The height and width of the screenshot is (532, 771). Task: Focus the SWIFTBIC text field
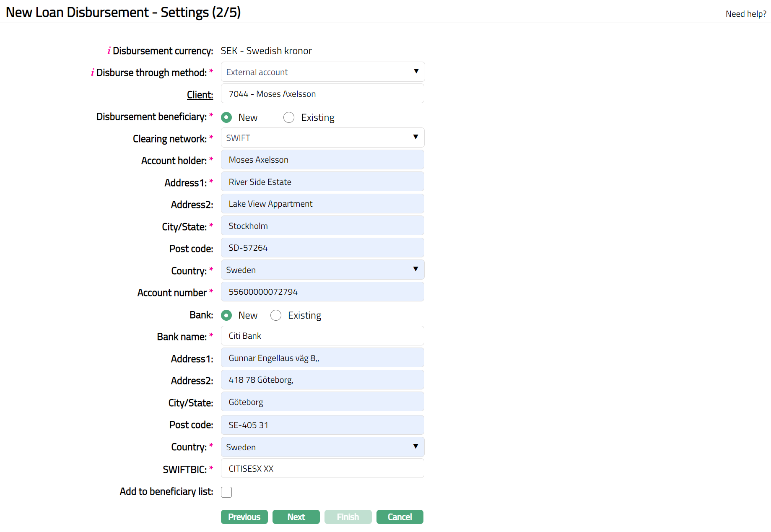point(322,468)
